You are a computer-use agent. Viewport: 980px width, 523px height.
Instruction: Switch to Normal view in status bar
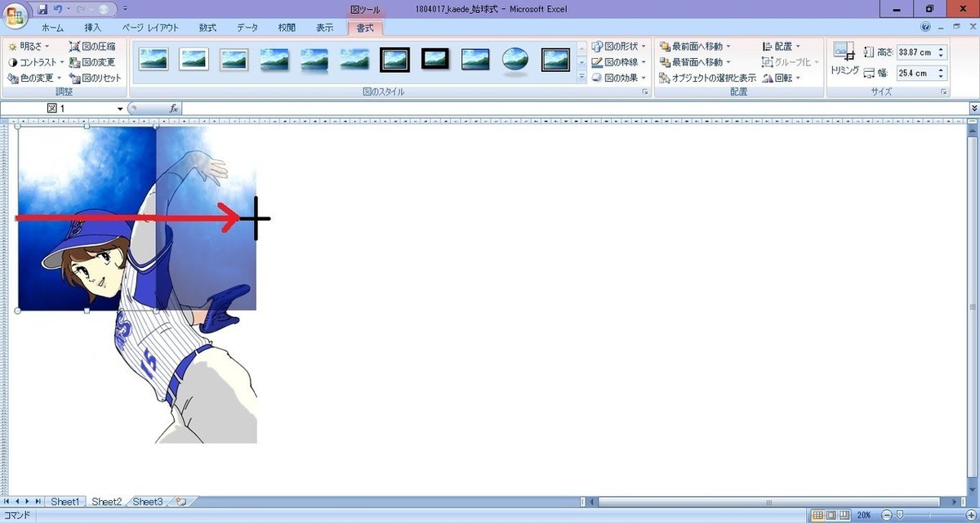[817, 516]
